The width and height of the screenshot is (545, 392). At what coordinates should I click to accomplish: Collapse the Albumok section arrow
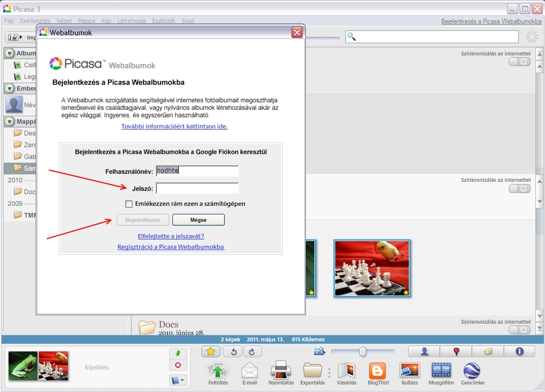coord(10,53)
